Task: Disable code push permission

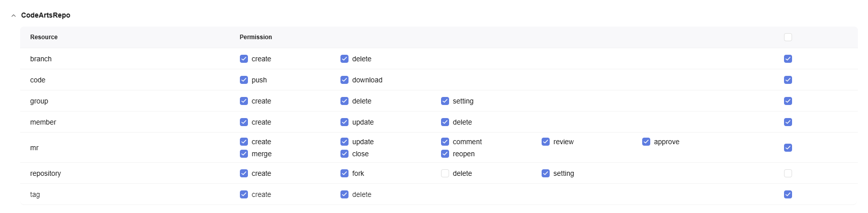Action: 244,80
